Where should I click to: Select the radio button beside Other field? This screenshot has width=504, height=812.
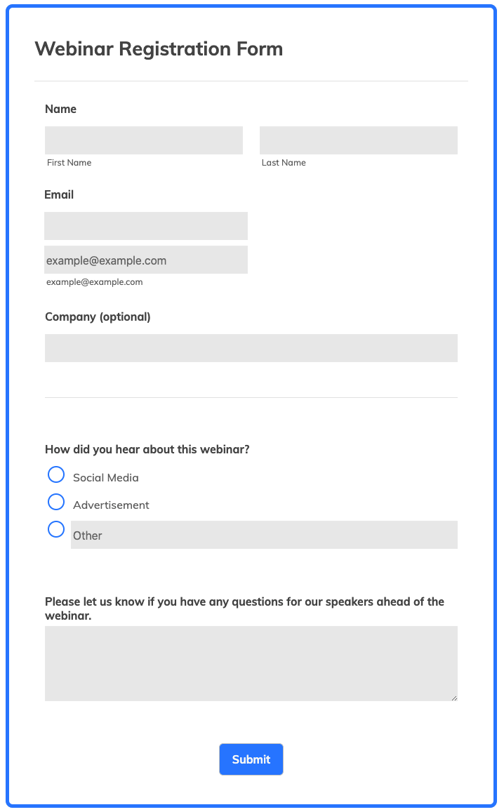pyautogui.click(x=56, y=529)
